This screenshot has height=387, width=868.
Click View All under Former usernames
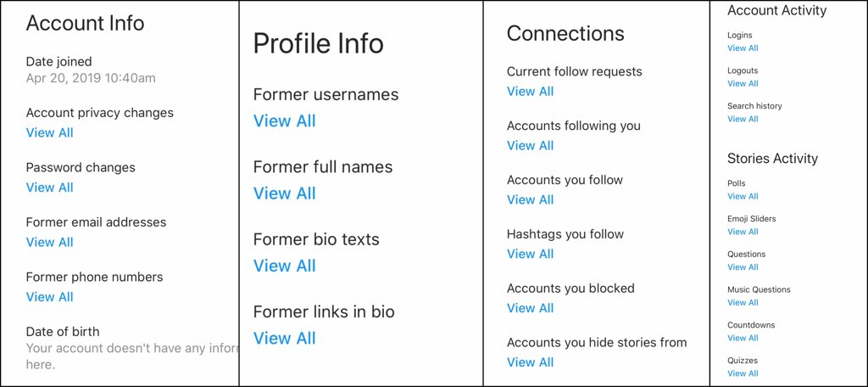[284, 121]
